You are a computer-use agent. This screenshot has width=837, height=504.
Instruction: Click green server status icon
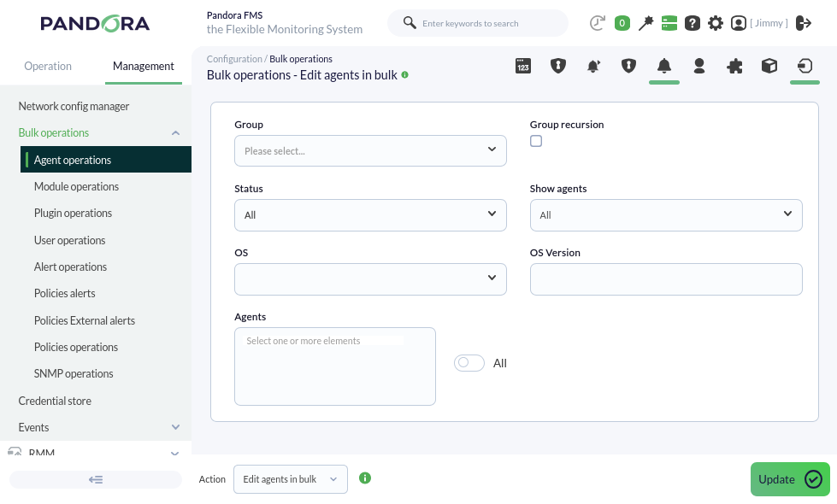click(669, 23)
